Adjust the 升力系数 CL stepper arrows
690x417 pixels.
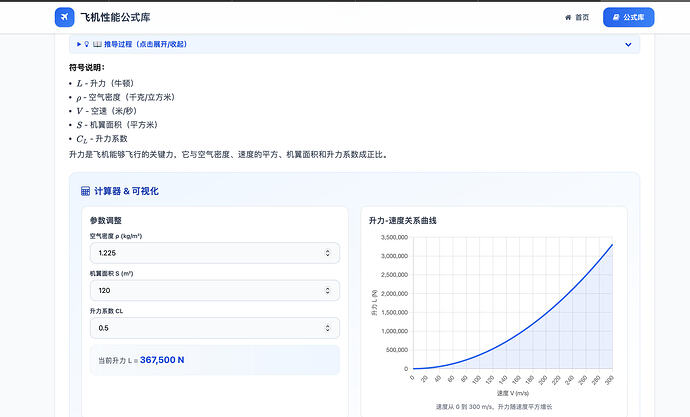click(x=329, y=328)
